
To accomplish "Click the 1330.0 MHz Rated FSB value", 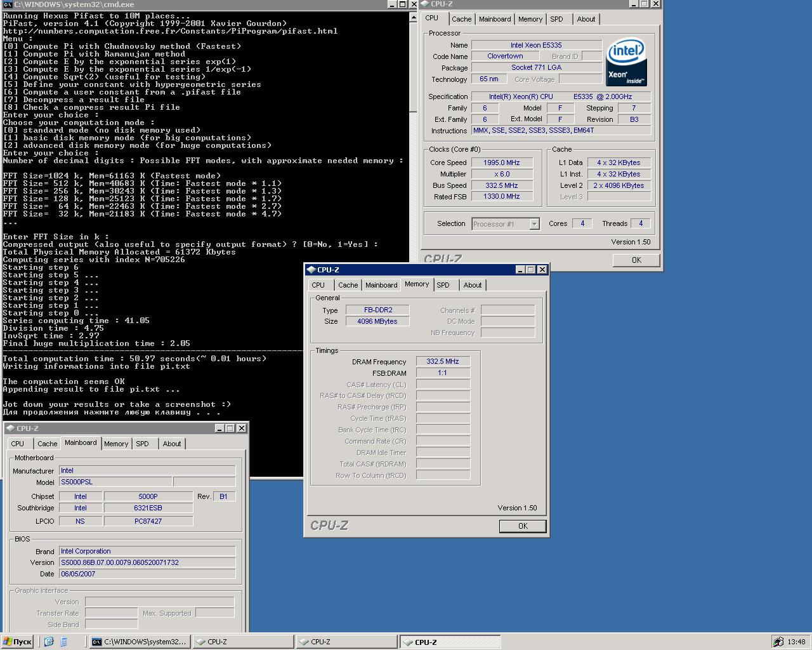I will pos(502,197).
